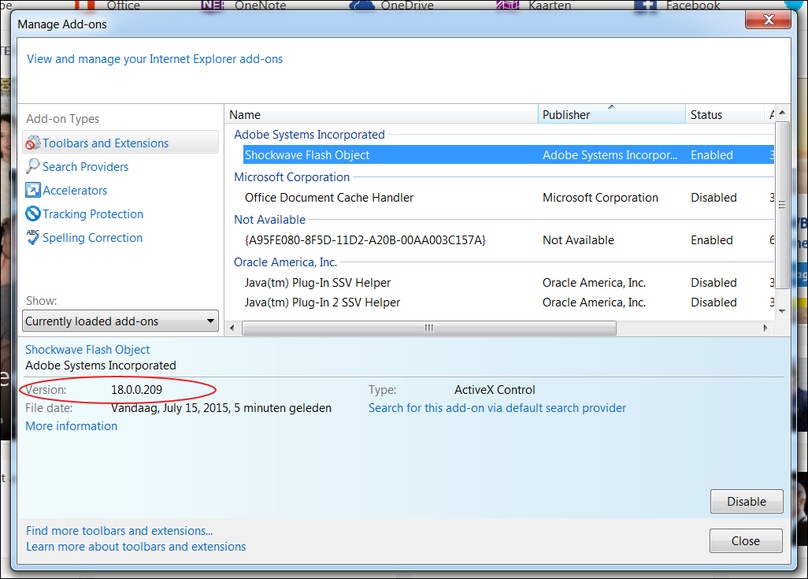The height and width of the screenshot is (579, 808).
Task: Sort list by Publisher column header
Action: click(610, 114)
